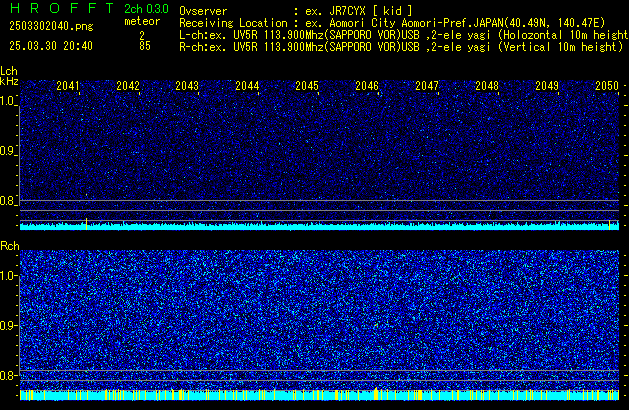Click the 2046 time marker

pos(367,86)
